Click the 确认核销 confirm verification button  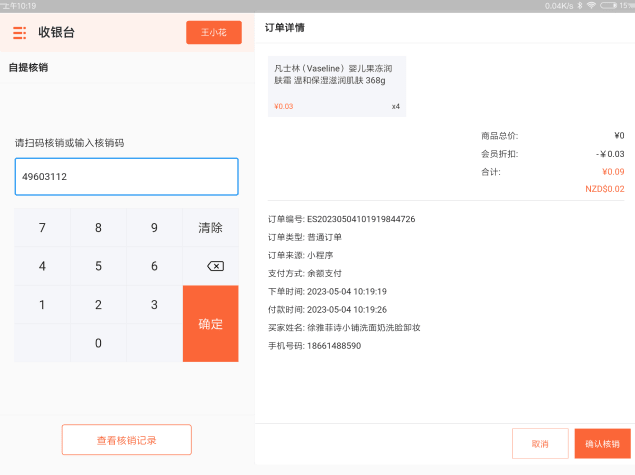click(603, 443)
